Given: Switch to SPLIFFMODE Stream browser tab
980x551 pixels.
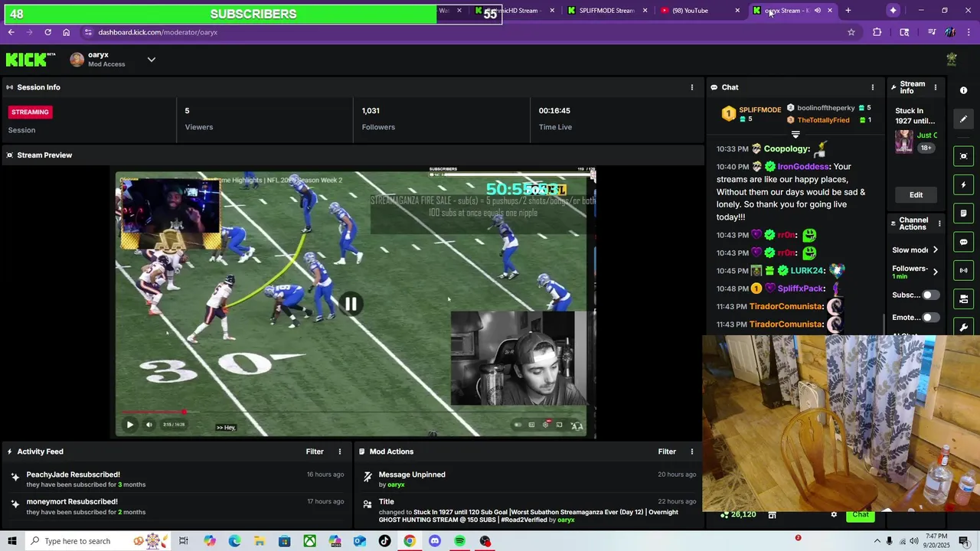Looking at the screenshot, I should (x=606, y=11).
